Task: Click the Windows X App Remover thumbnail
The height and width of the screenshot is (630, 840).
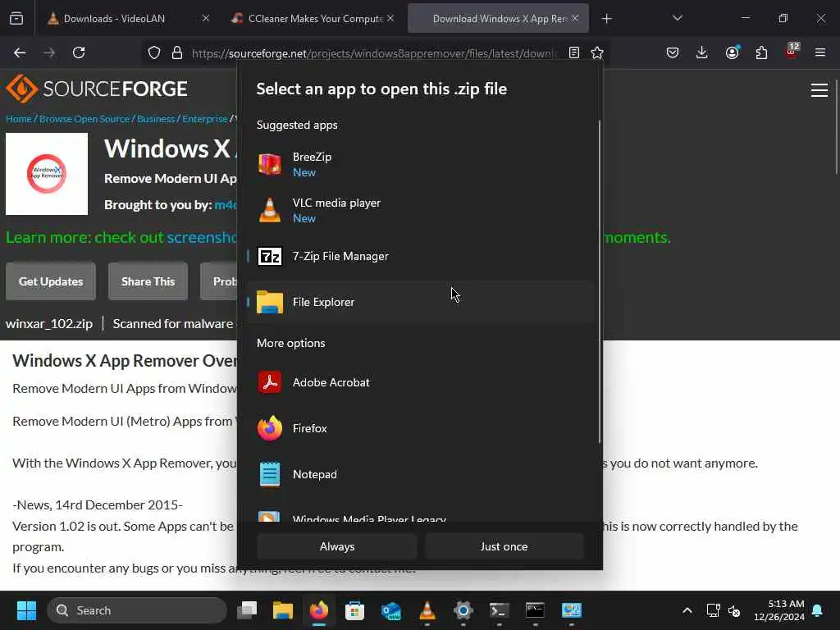Action: point(47,174)
